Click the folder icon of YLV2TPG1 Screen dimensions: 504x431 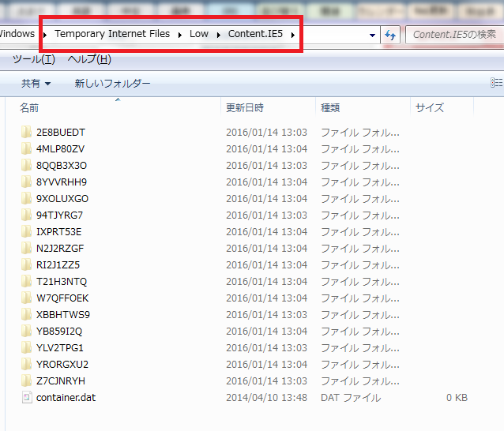pyautogui.click(x=26, y=348)
